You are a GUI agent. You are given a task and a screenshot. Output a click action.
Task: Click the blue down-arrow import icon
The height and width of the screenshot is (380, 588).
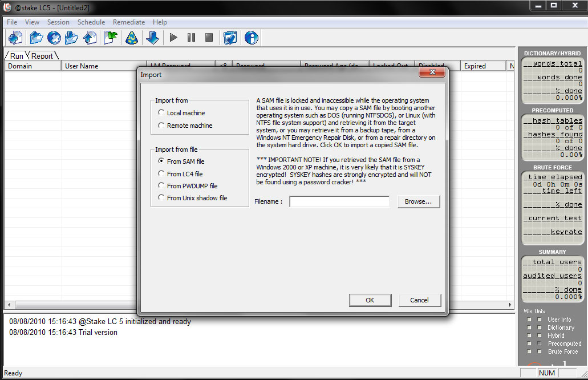[x=152, y=38]
